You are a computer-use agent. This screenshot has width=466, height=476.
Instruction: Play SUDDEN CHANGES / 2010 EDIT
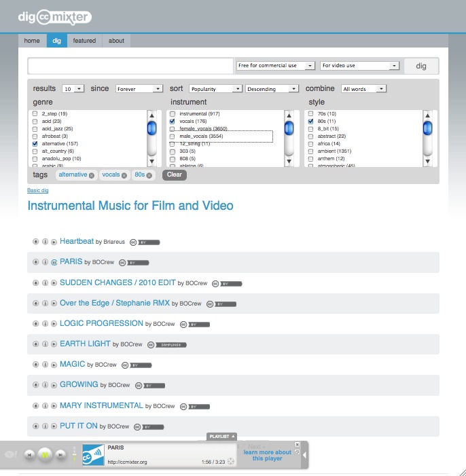tap(54, 283)
